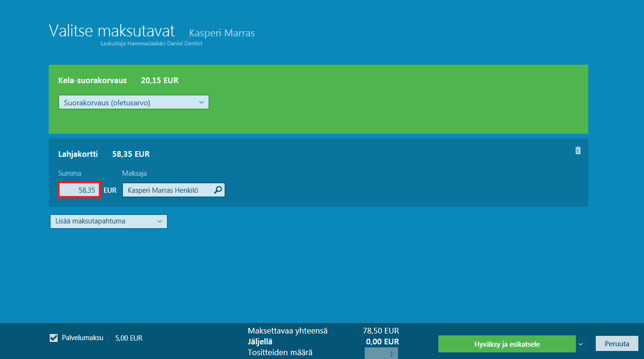Click the patient name Kasperi Marras in header

click(x=222, y=33)
